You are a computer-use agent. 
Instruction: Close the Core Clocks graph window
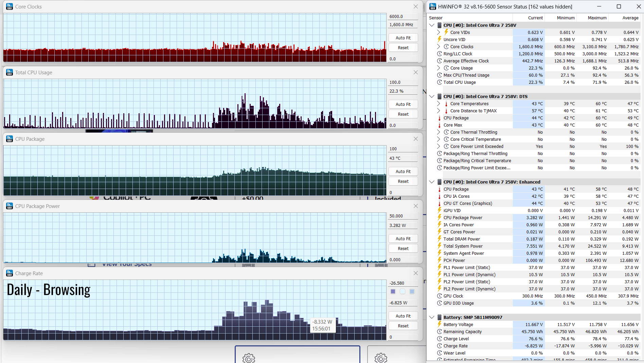click(x=416, y=6)
